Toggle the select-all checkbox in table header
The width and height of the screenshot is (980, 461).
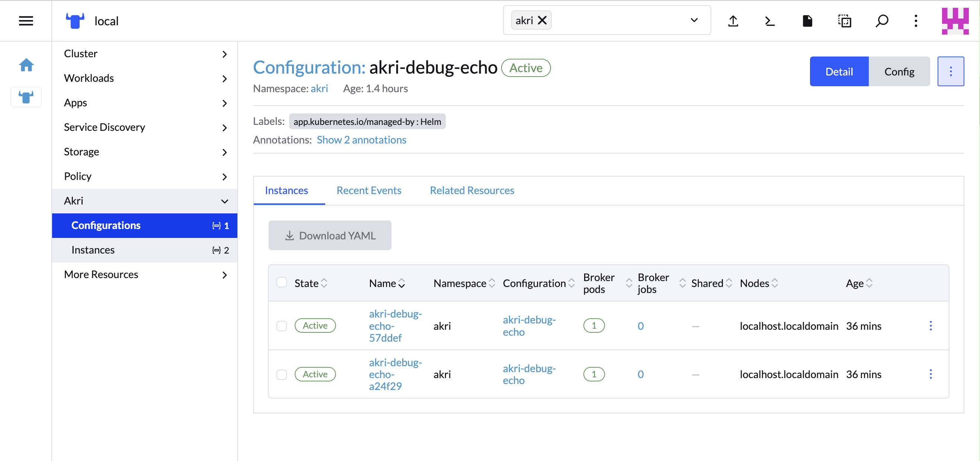(x=282, y=283)
